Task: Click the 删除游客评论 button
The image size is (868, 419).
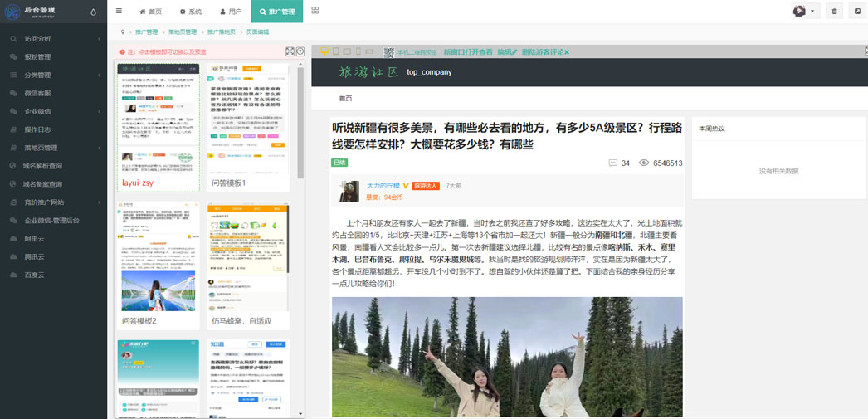Action: (545, 51)
